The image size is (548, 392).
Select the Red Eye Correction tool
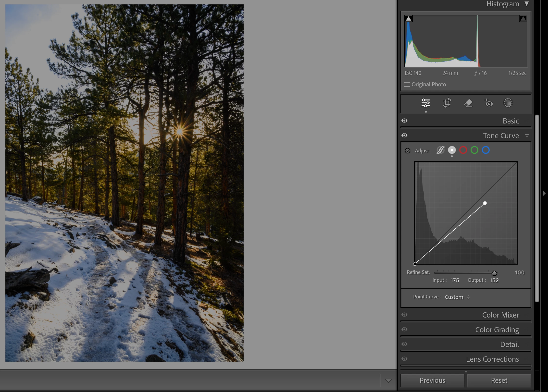click(489, 103)
